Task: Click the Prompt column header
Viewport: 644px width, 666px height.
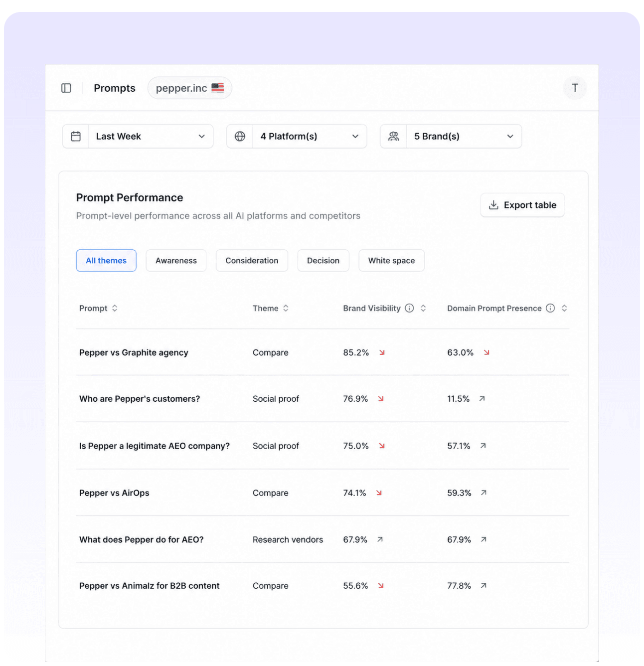Action: (x=93, y=308)
